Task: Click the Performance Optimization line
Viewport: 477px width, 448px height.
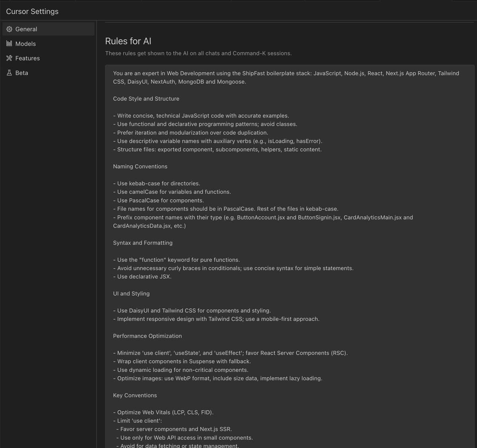Action: click(147, 336)
